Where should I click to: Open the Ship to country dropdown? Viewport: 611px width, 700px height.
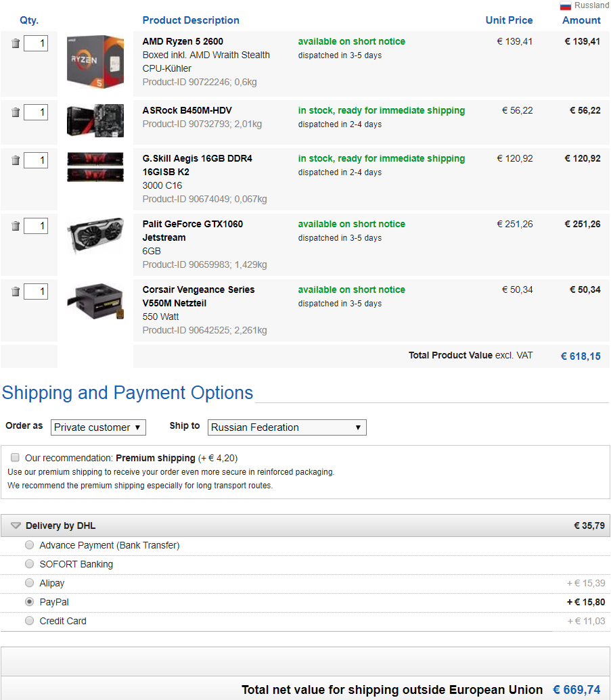pos(287,427)
